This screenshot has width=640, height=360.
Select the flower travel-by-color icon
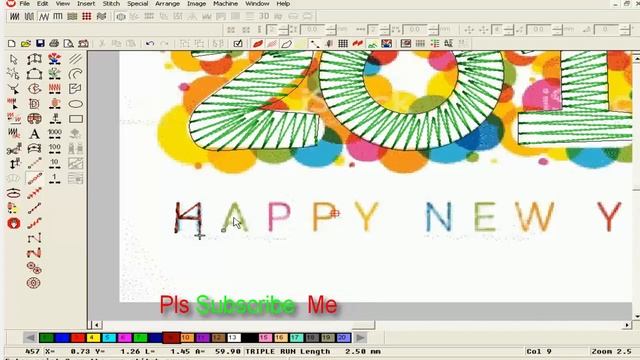click(x=55, y=59)
